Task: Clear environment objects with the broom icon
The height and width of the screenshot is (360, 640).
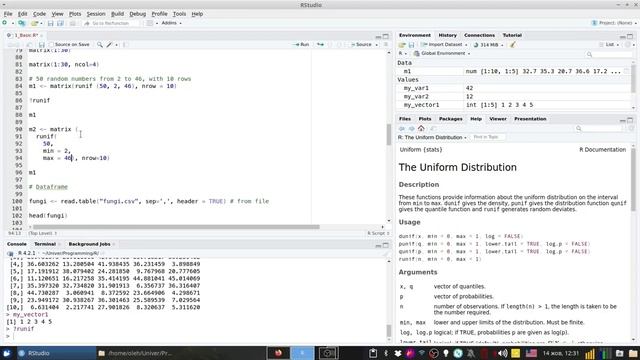Action: (513, 44)
